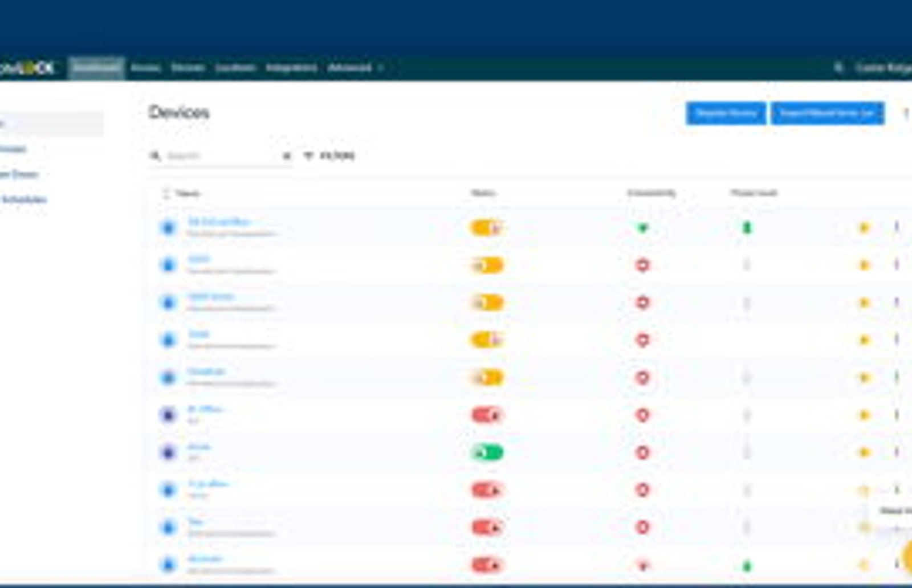Viewport: 912px width, 588px height.
Task: Clear the devices search field with the X
Action: coord(287,156)
